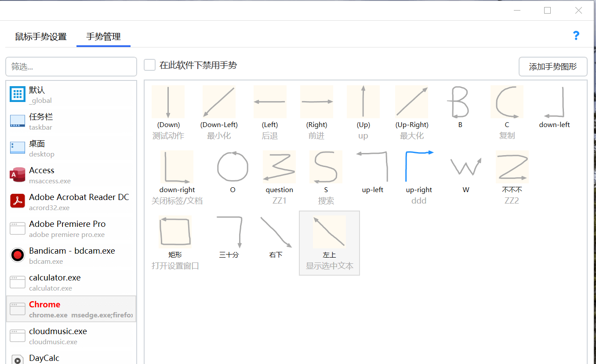The width and height of the screenshot is (596, 364).
Task: Select the (Left) gesture for 后退
Action: [270, 102]
